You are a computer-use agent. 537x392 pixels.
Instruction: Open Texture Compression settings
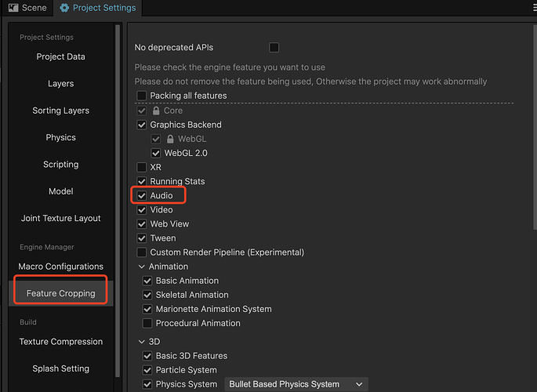(x=60, y=342)
